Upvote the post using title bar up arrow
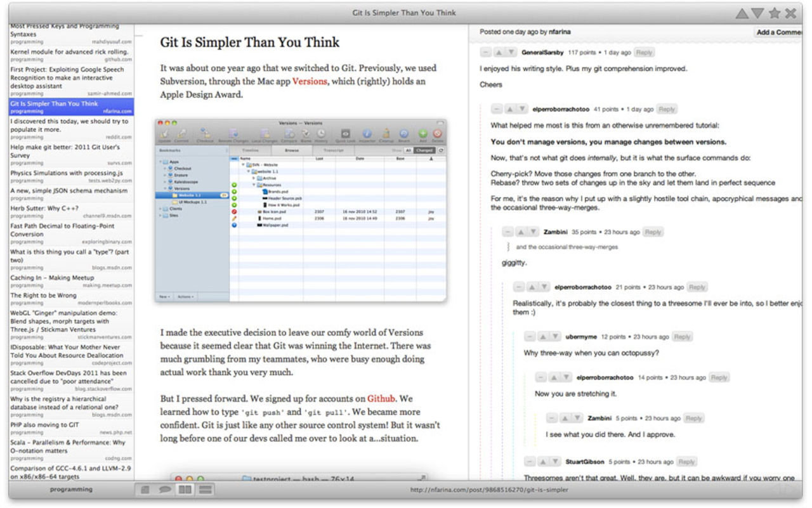This screenshot has width=812, height=508. click(741, 13)
